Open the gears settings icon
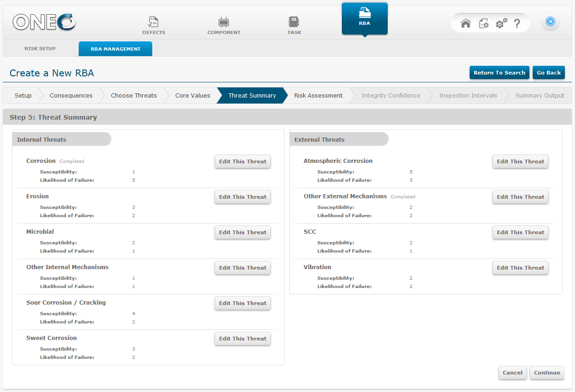Viewport: 575px width, 392px height. [501, 23]
